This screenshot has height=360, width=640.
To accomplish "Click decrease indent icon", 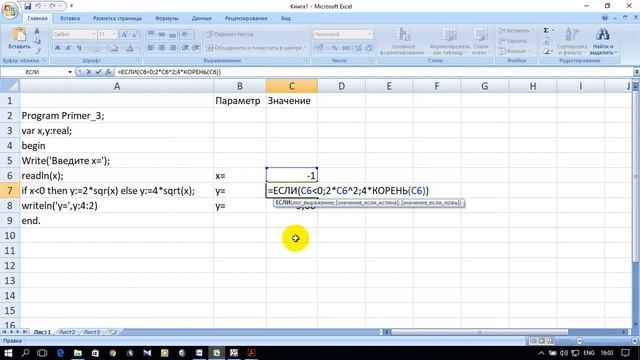I will [185, 48].
